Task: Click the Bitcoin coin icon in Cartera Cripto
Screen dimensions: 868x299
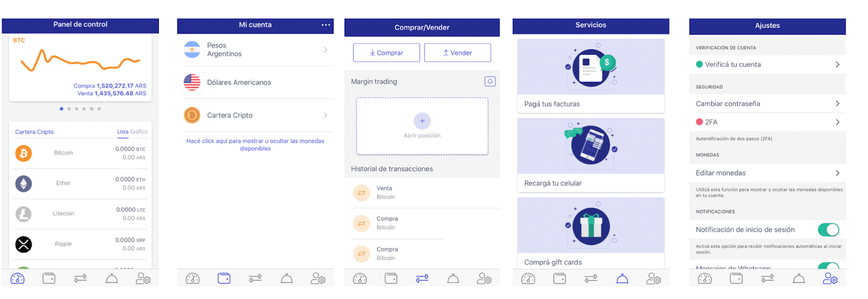Action: pyautogui.click(x=23, y=154)
